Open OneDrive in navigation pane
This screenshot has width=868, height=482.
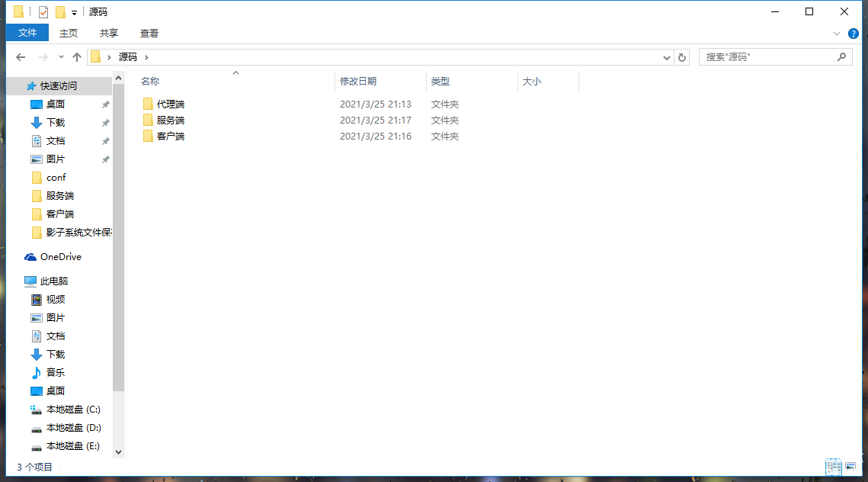[53, 257]
